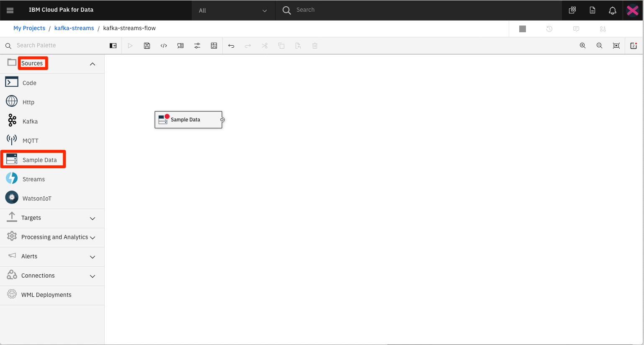The image size is (644, 345).
Task: Click the redo arrow icon
Action: coord(248,46)
